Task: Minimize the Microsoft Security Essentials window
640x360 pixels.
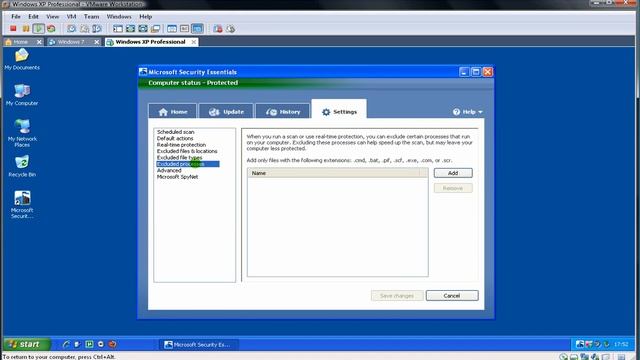Action: pos(464,72)
